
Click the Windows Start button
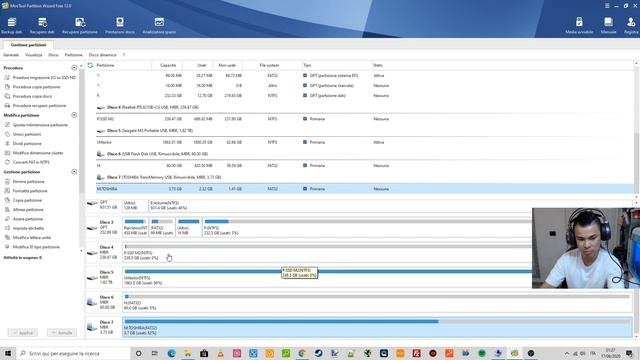coord(8,353)
